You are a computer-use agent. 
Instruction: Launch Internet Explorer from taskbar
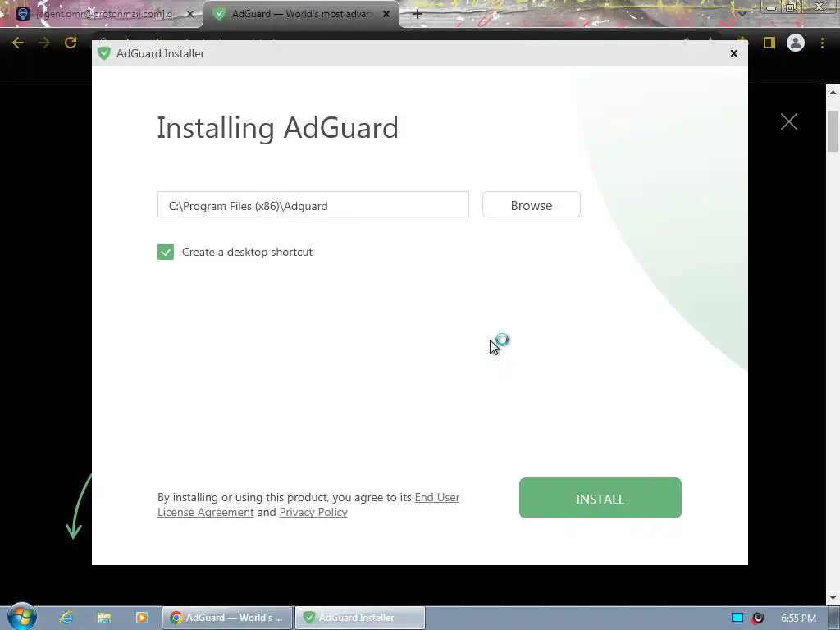(66, 618)
